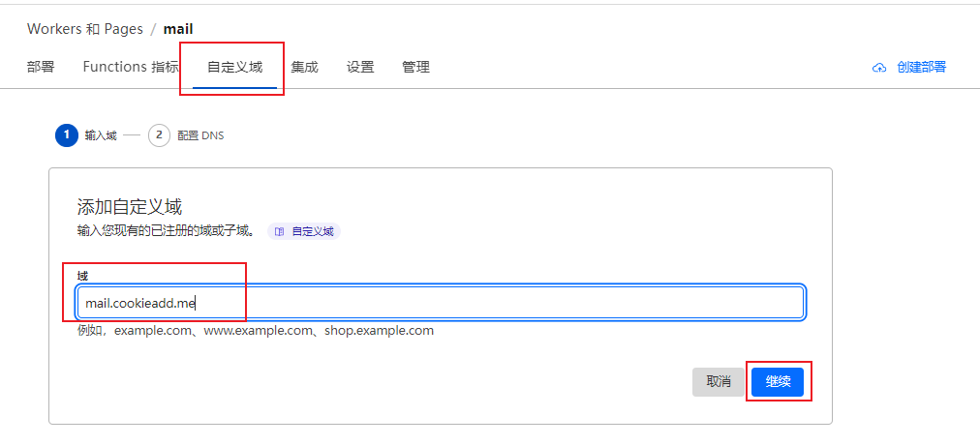The image size is (980, 446).
Task: Click the book icon in 自定义域 badge
Action: tap(279, 232)
